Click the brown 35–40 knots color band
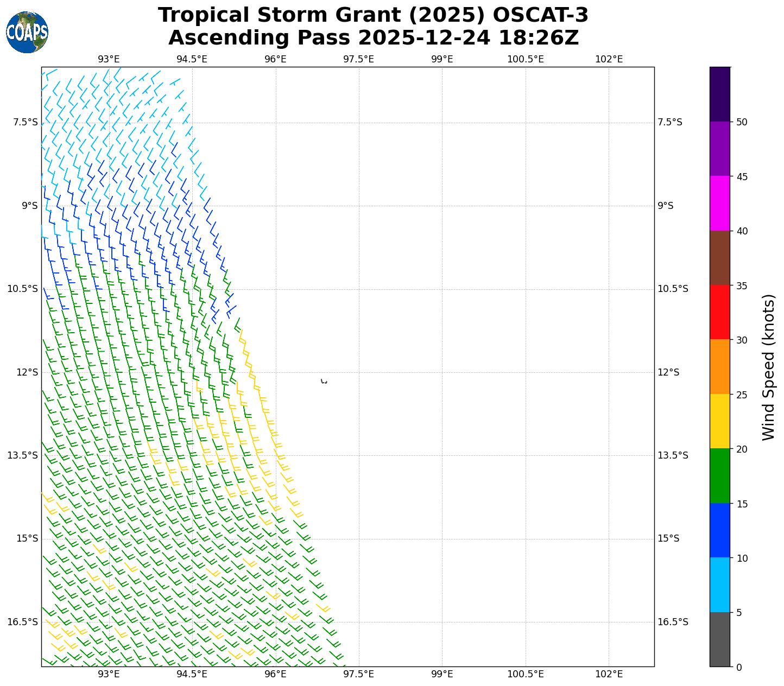Viewport: 784px width, 686px height. (x=720, y=258)
